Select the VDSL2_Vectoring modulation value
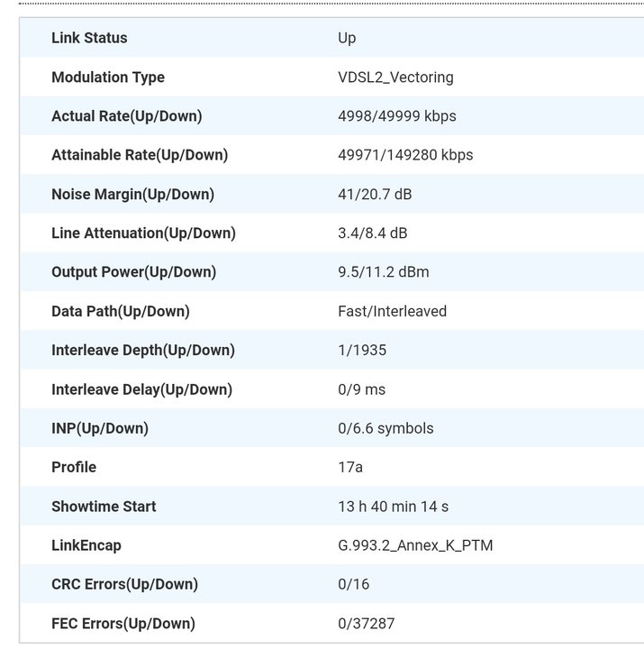This screenshot has height=649, width=644. (395, 78)
